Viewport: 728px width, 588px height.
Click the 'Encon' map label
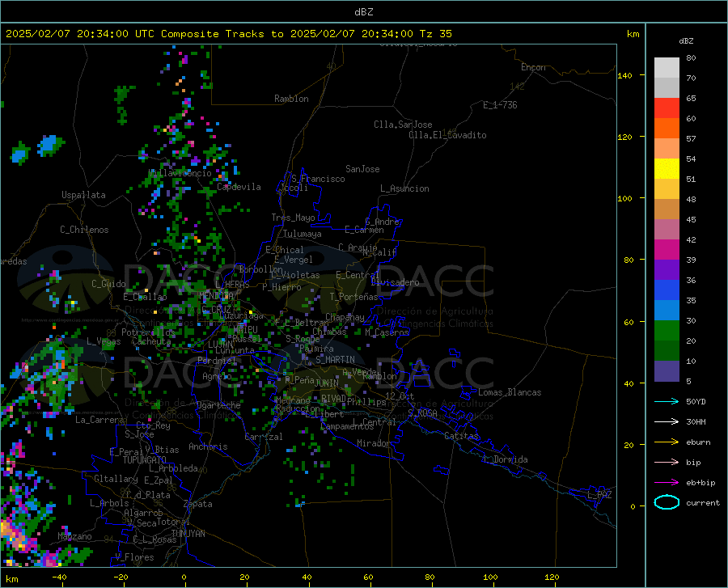point(533,67)
